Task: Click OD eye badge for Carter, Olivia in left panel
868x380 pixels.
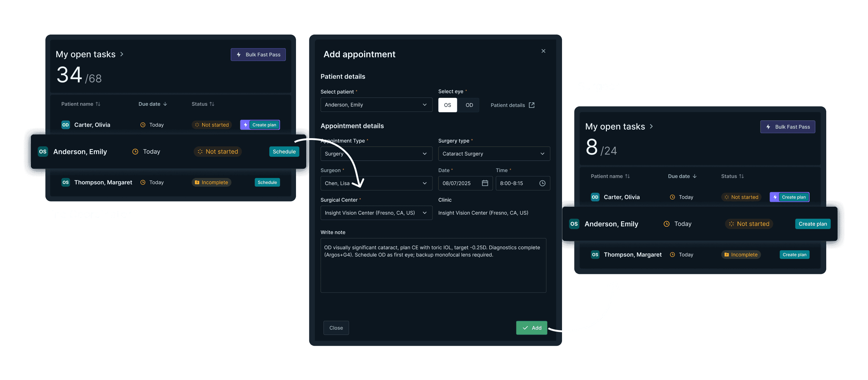Action: point(65,125)
